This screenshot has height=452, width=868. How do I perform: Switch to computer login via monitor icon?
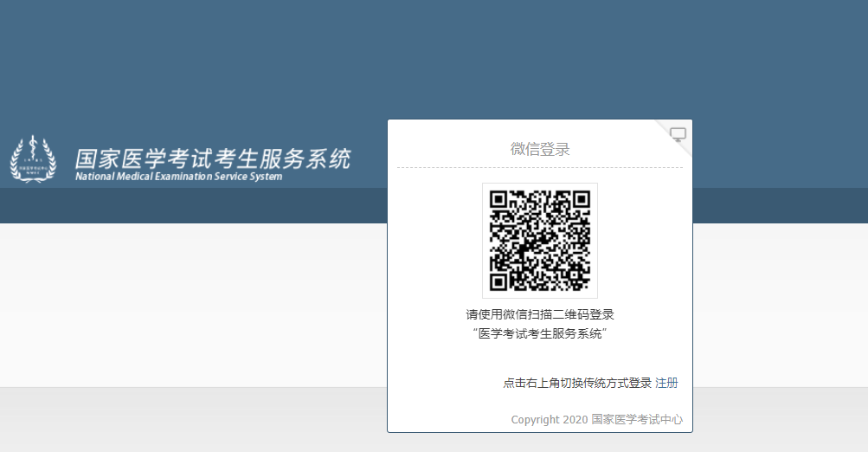(x=678, y=134)
